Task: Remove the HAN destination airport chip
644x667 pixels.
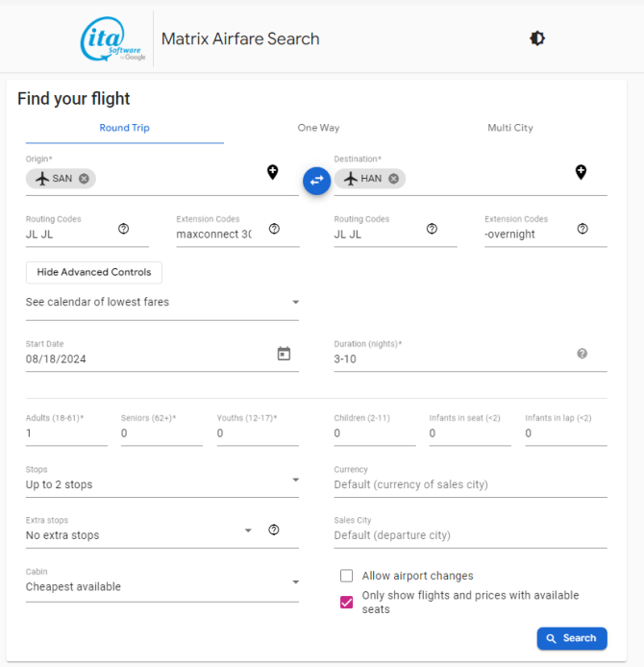Action: pyautogui.click(x=394, y=179)
